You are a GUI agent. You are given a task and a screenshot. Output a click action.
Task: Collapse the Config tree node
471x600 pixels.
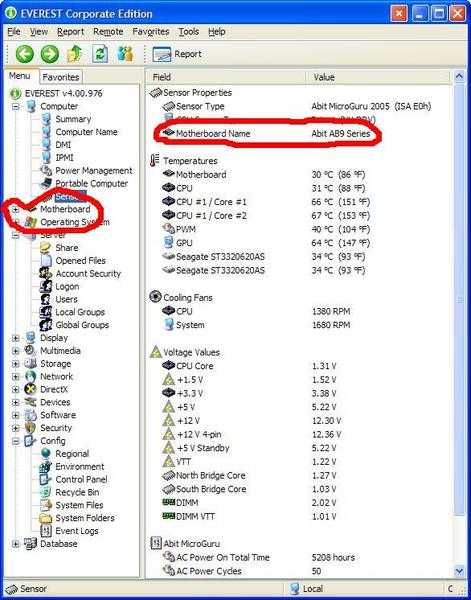coord(15,441)
